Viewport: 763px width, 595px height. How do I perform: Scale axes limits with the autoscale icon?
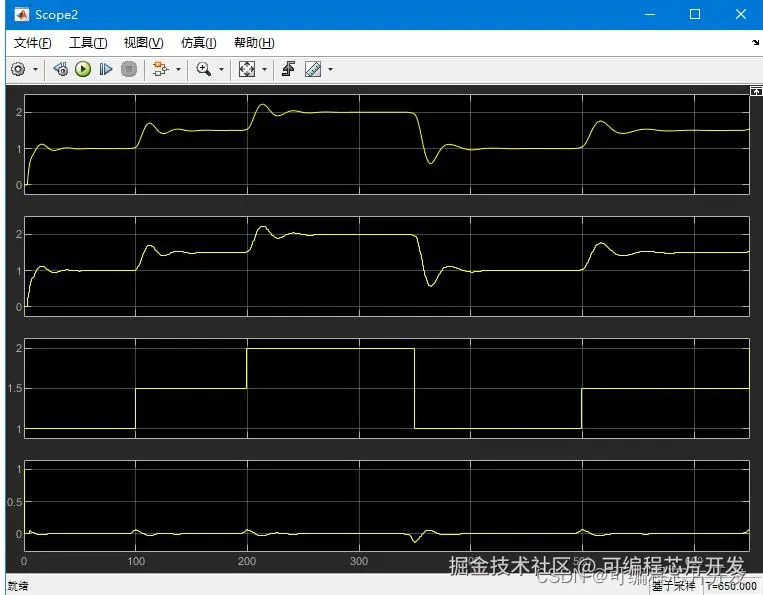click(x=247, y=69)
